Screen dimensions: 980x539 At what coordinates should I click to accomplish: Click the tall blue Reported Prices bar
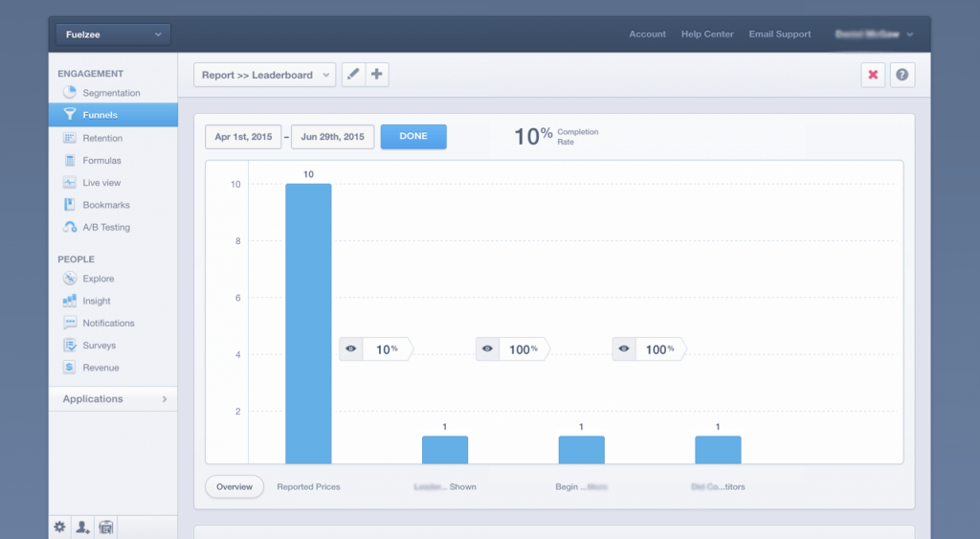(308, 324)
